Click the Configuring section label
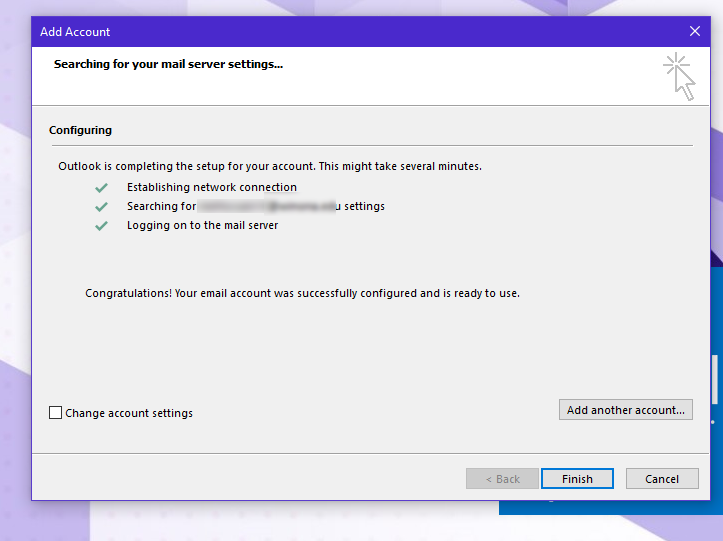 click(80, 130)
